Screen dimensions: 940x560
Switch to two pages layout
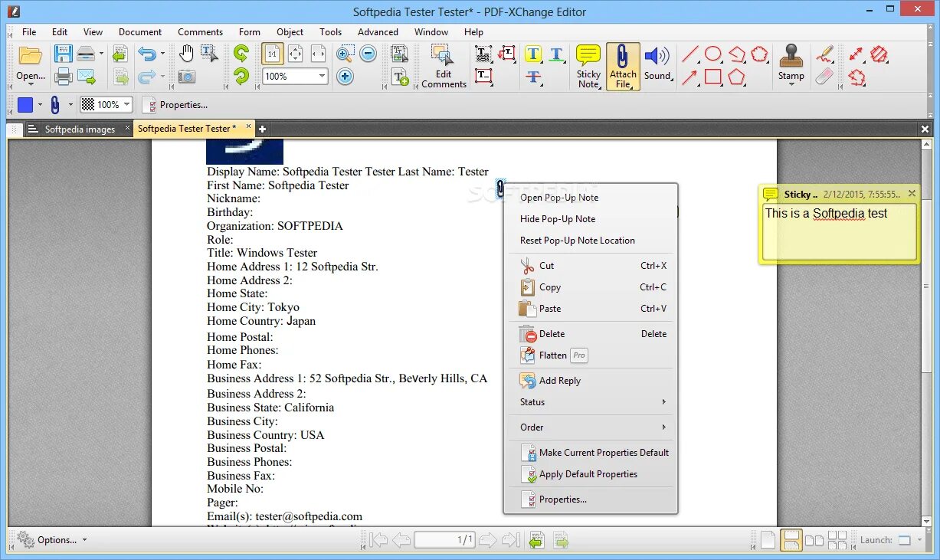pos(814,540)
